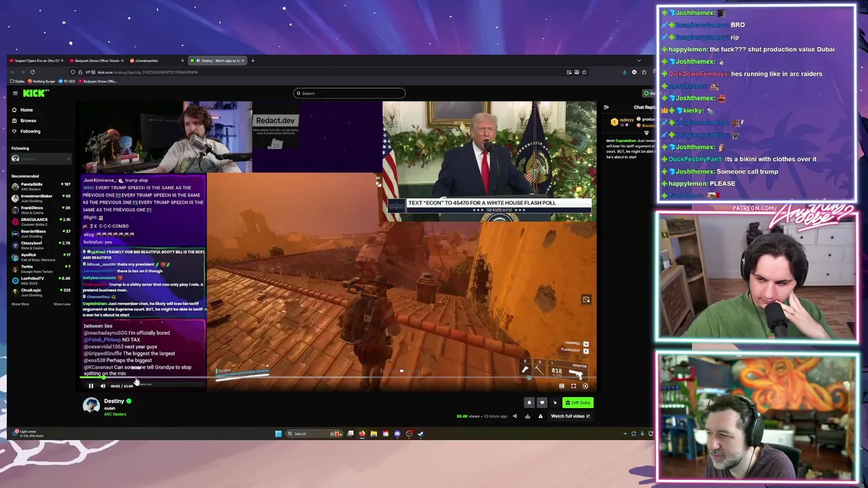Open the Nothing Burger bookmark
Viewport: 868px width, 488px height.
pyautogui.click(x=42, y=81)
